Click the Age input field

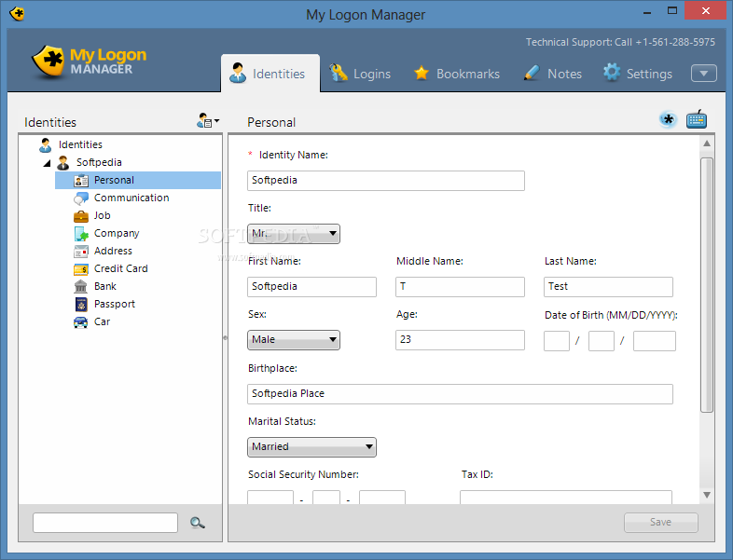460,340
